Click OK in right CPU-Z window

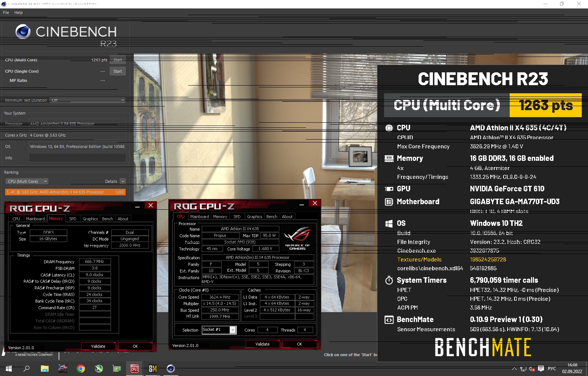pyautogui.click(x=300, y=344)
